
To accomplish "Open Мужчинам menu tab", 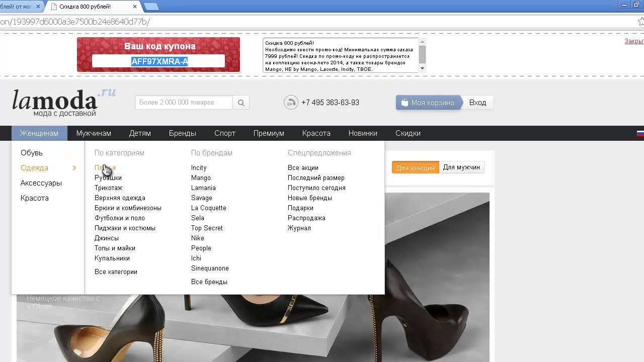I will [x=94, y=133].
